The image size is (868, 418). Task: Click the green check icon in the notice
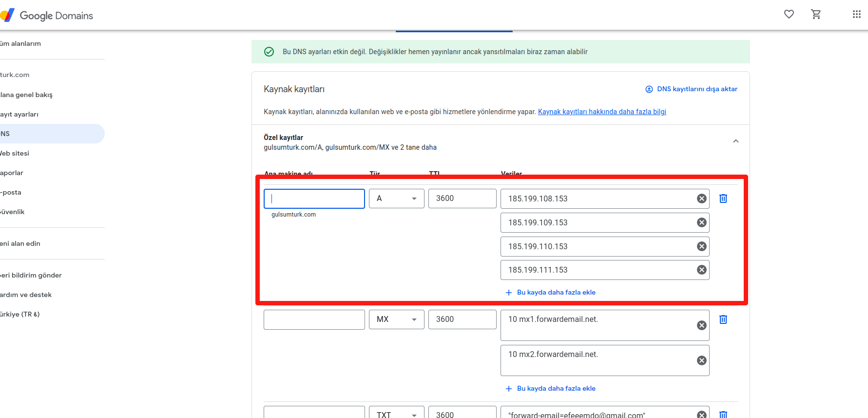click(x=269, y=52)
